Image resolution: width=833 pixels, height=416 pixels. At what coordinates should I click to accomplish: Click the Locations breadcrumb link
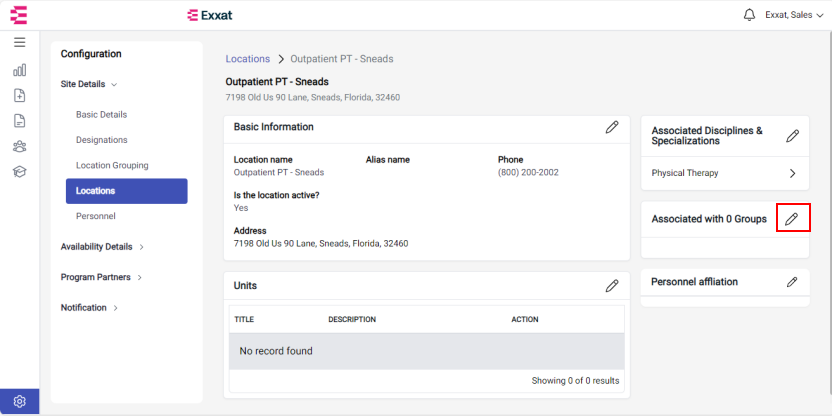pyautogui.click(x=248, y=59)
